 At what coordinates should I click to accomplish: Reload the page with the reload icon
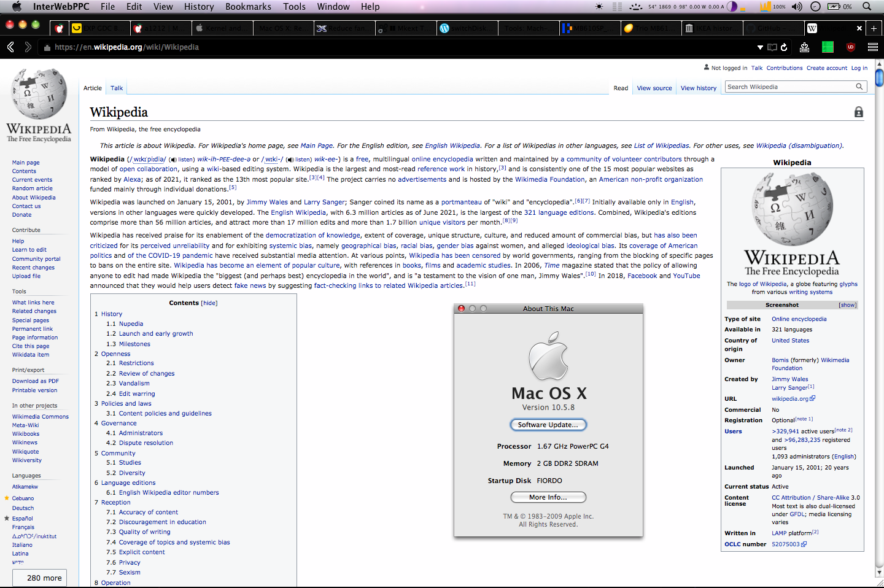[x=785, y=47]
